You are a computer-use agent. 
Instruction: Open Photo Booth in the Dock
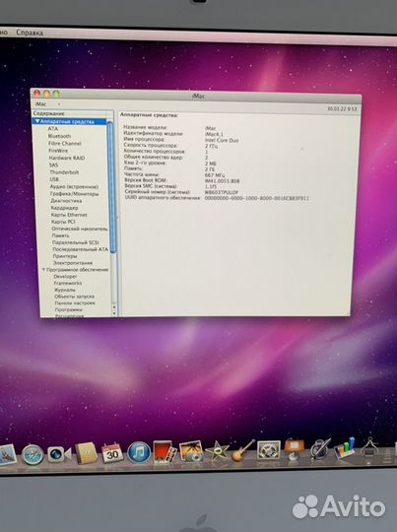(165, 451)
